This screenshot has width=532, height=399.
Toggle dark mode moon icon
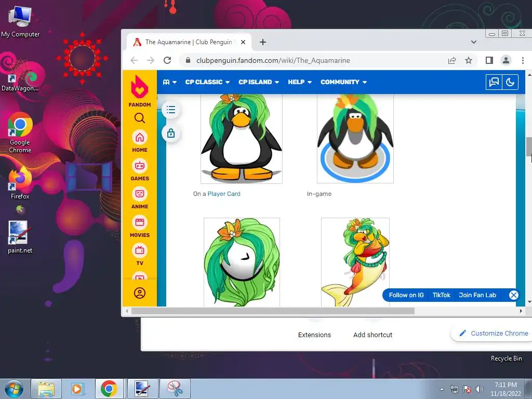click(510, 82)
